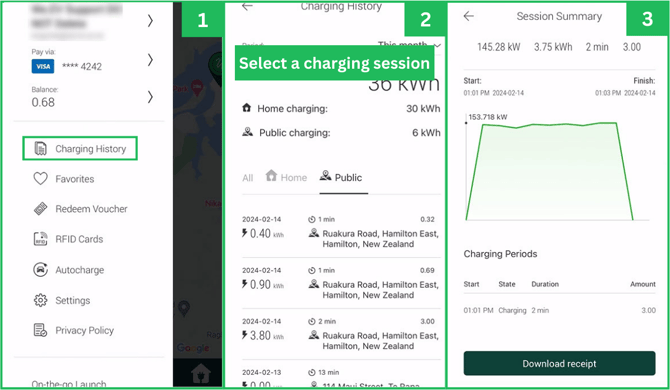Click the Download receipt button
This screenshot has width=670, height=390.
pyautogui.click(x=559, y=364)
